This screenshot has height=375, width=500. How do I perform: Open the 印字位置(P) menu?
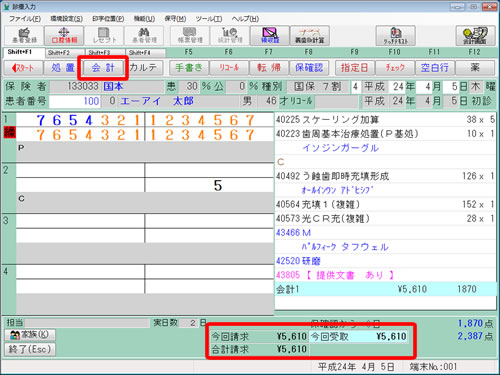pyautogui.click(x=108, y=19)
